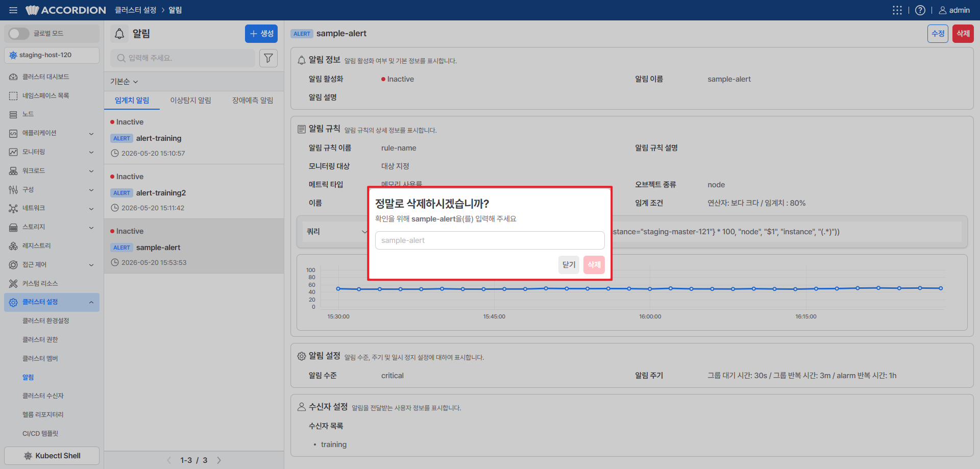Go to the previous list page arrow
Screen dimensions: 980x469
tap(169, 460)
